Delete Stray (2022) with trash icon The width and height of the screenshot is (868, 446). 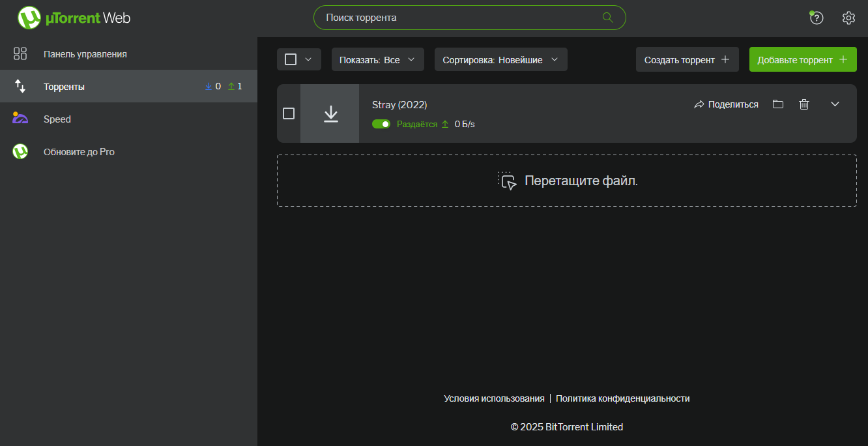coord(804,104)
